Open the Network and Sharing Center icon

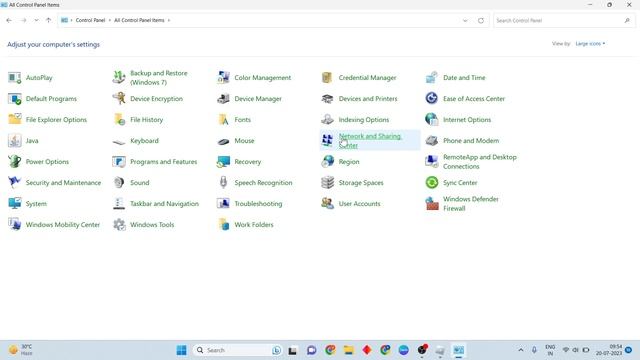click(327, 140)
